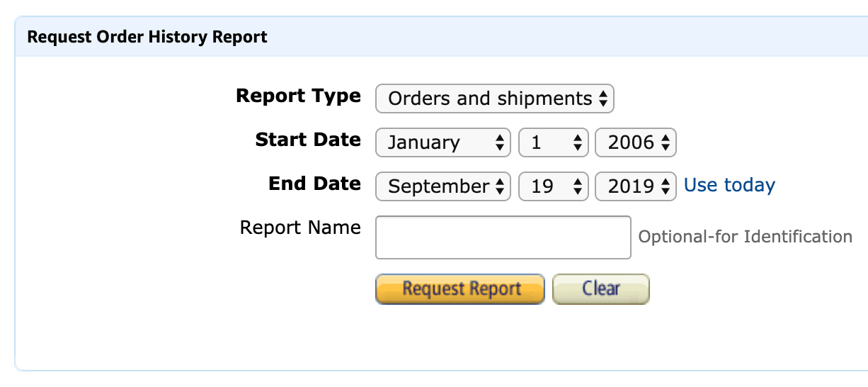The image size is (868, 387).
Task: Click the Start Date label
Action: pyautogui.click(x=308, y=140)
